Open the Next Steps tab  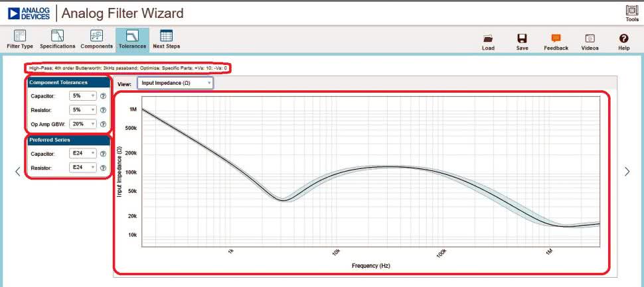pos(166,39)
